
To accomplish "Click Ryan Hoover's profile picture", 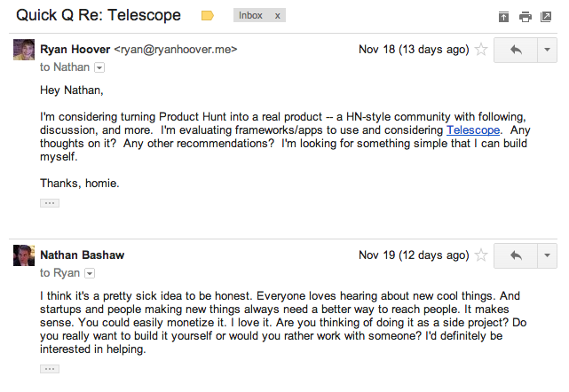I will (x=24, y=50).
